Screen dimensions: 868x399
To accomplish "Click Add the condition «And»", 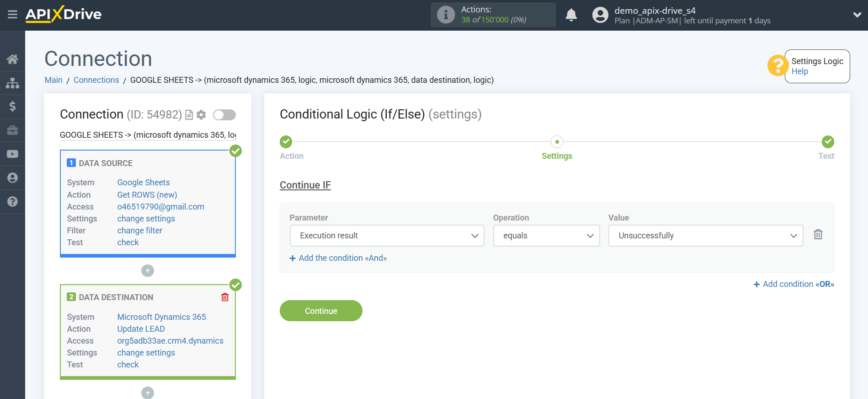I will click(x=338, y=258).
